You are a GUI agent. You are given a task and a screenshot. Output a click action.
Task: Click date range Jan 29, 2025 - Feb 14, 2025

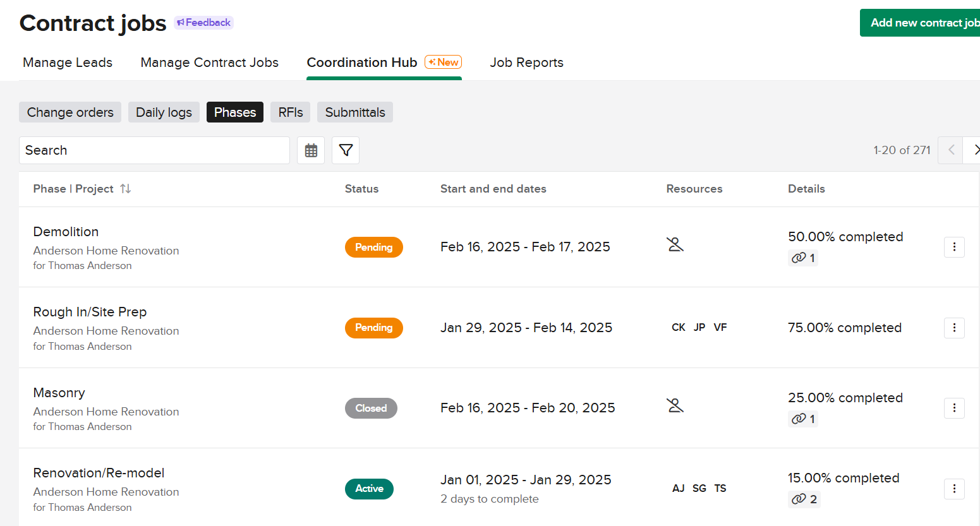(x=526, y=328)
